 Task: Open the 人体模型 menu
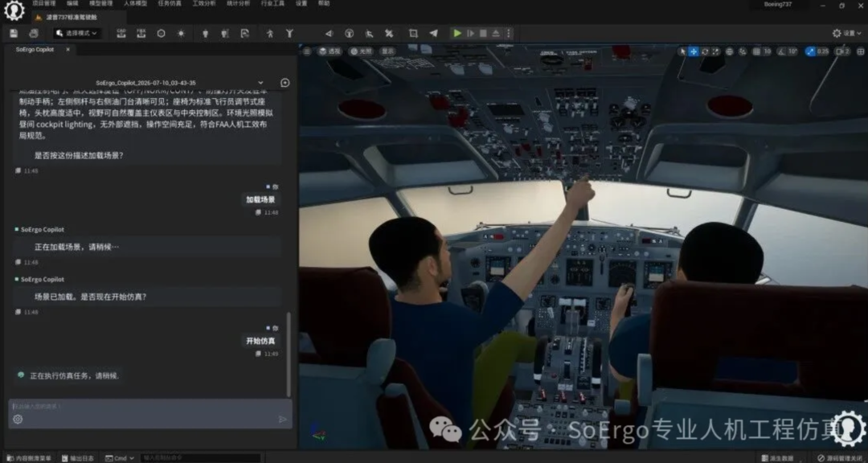click(135, 3)
